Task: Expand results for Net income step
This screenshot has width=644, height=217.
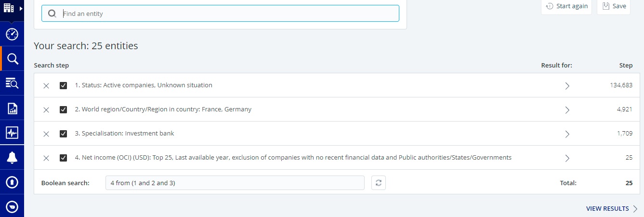Action: [567, 158]
